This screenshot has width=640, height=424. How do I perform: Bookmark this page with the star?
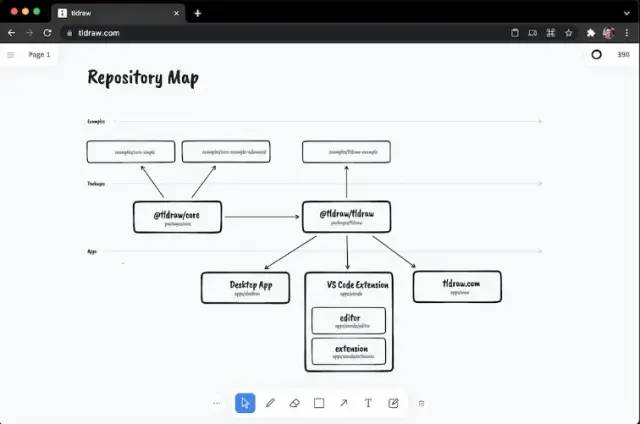pos(569,33)
